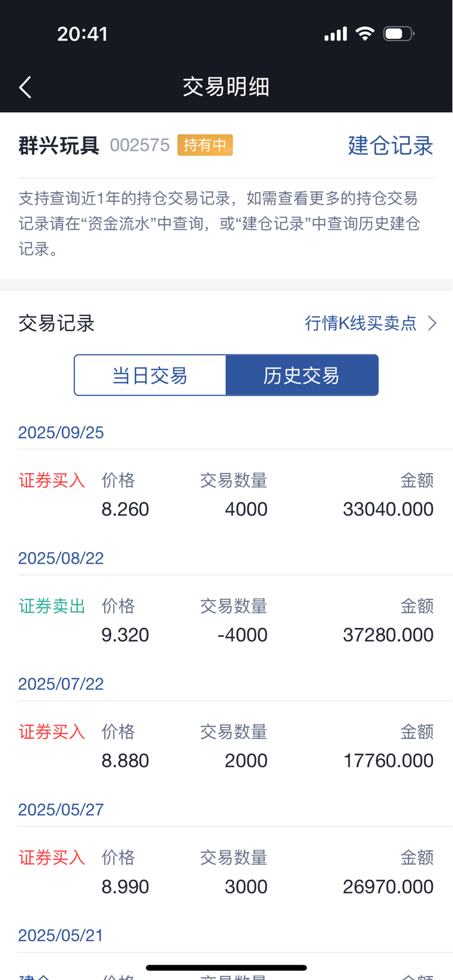Tap the 持有中 status badge
The height and width of the screenshot is (980, 453).
pyautogui.click(x=205, y=145)
